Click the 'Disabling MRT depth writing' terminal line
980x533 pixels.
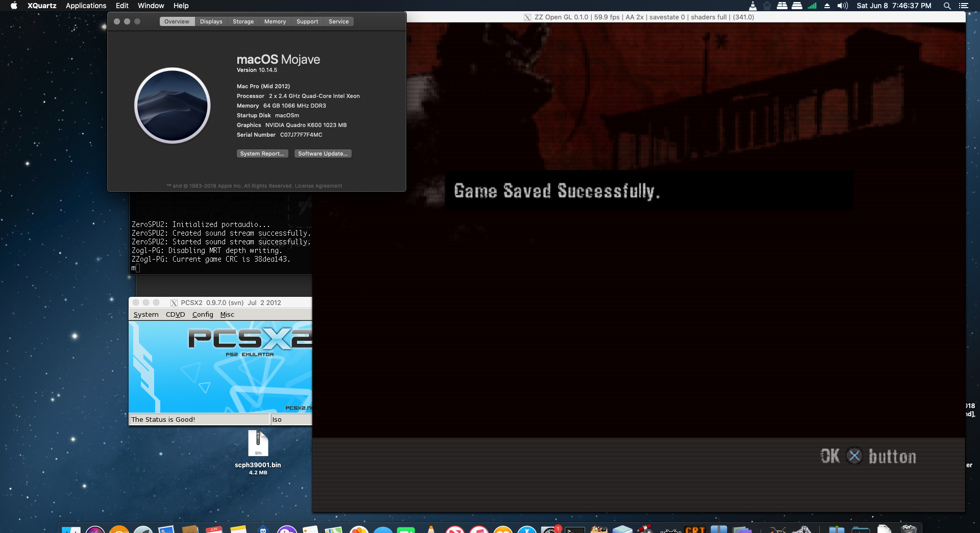(x=207, y=250)
